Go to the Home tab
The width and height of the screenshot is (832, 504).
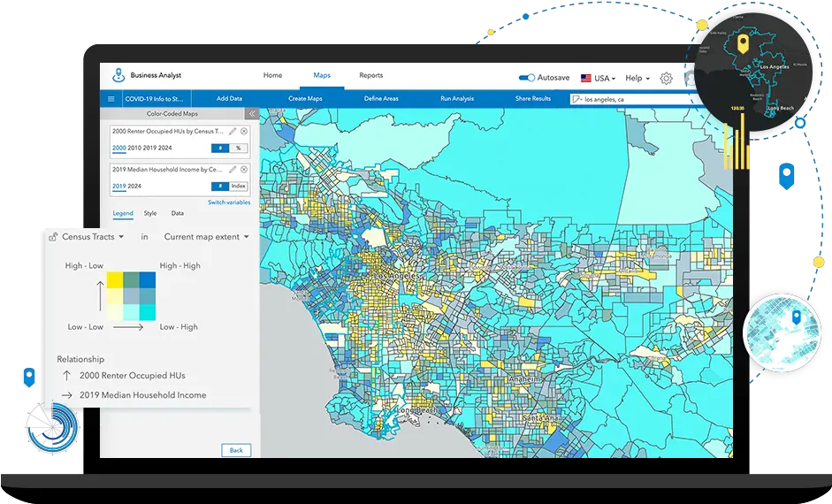click(272, 75)
